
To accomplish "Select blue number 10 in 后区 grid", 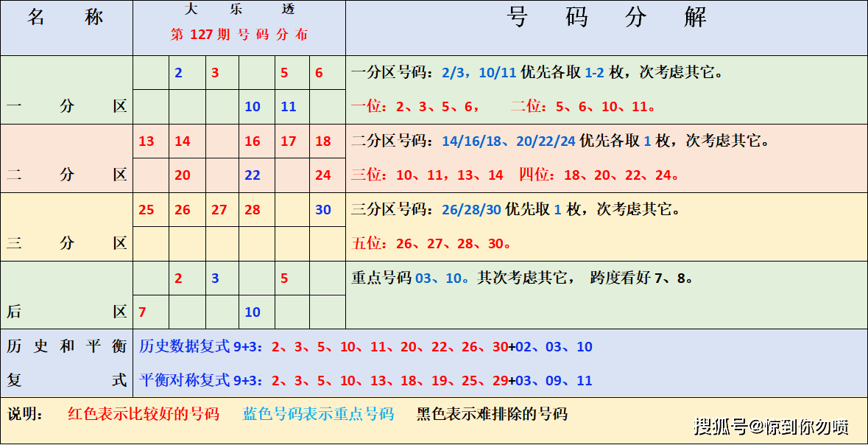I will click(253, 312).
